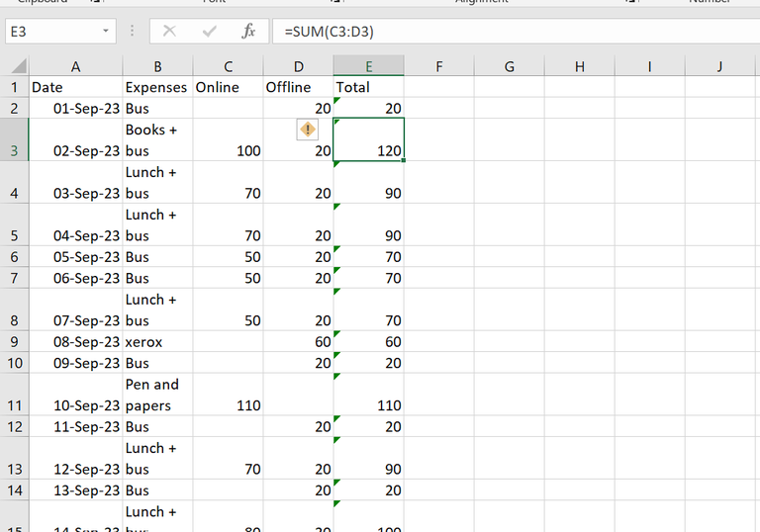This screenshot has height=532, width=760.
Task: Click the 'Total' header cell
Action: pyautogui.click(x=368, y=87)
